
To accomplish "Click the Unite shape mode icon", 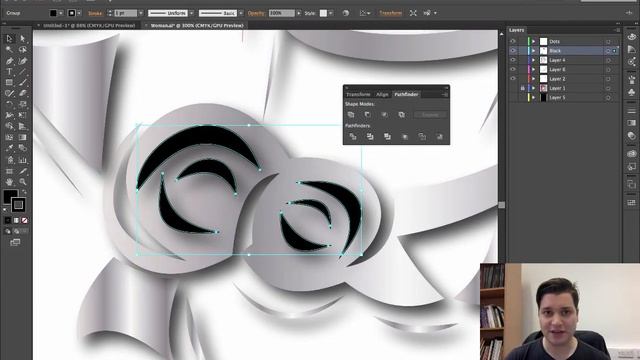I will click(x=351, y=115).
